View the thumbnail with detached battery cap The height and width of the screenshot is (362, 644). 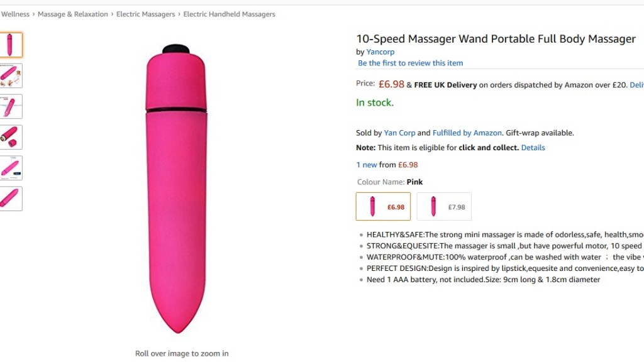pos(10,137)
